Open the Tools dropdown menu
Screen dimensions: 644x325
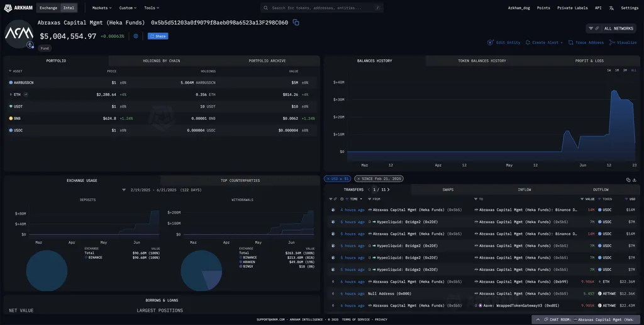click(x=152, y=8)
